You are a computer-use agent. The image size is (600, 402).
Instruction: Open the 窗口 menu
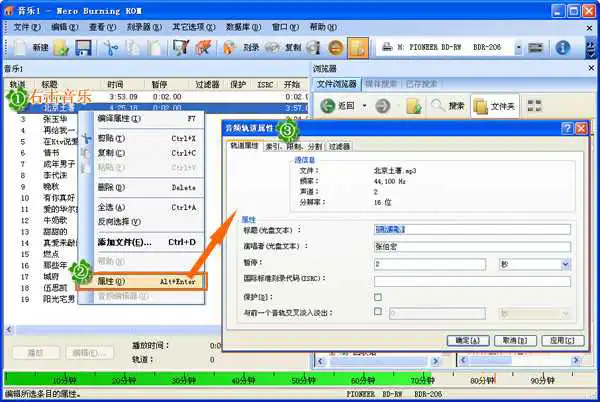pyautogui.click(x=285, y=27)
